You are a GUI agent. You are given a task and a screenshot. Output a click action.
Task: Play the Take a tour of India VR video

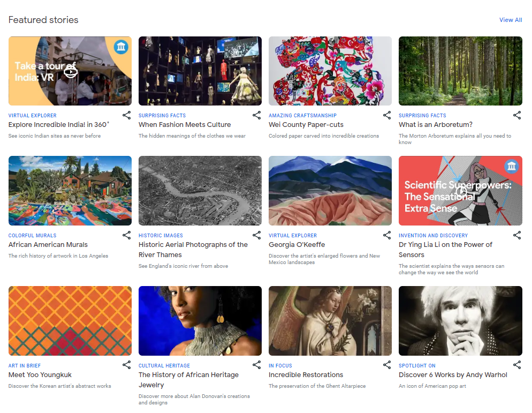[71, 72]
